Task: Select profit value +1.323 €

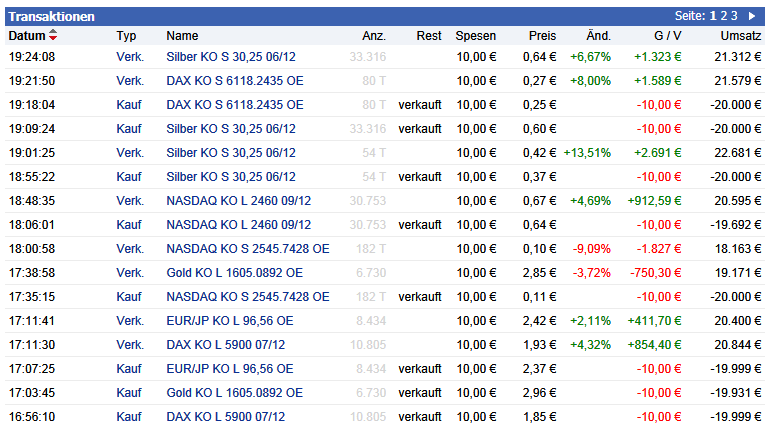Action: tap(658, 57)
